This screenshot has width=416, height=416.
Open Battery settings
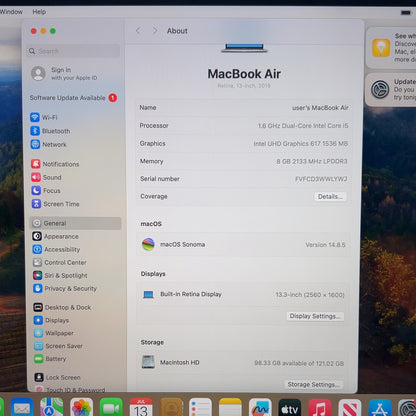50,359
